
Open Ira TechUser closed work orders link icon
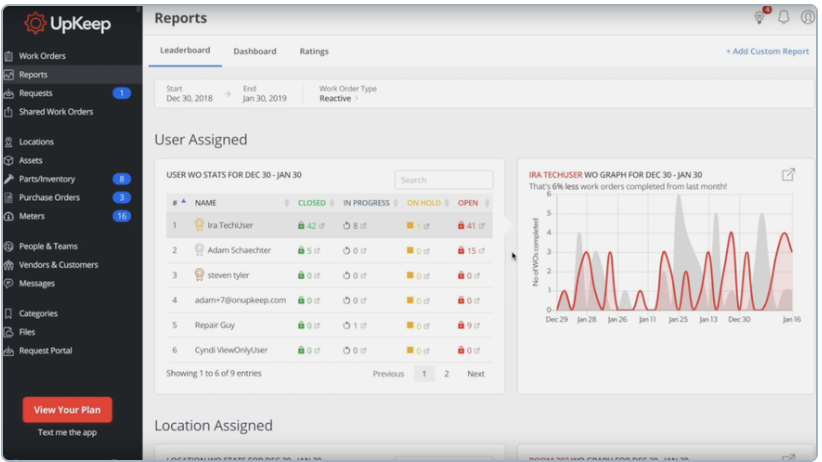[321, 226]
